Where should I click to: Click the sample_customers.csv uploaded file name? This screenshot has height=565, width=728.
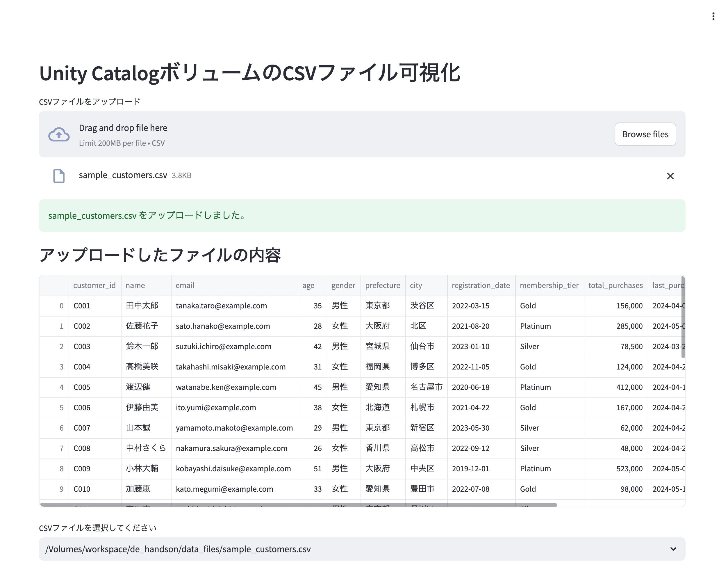tap(123, 175)
